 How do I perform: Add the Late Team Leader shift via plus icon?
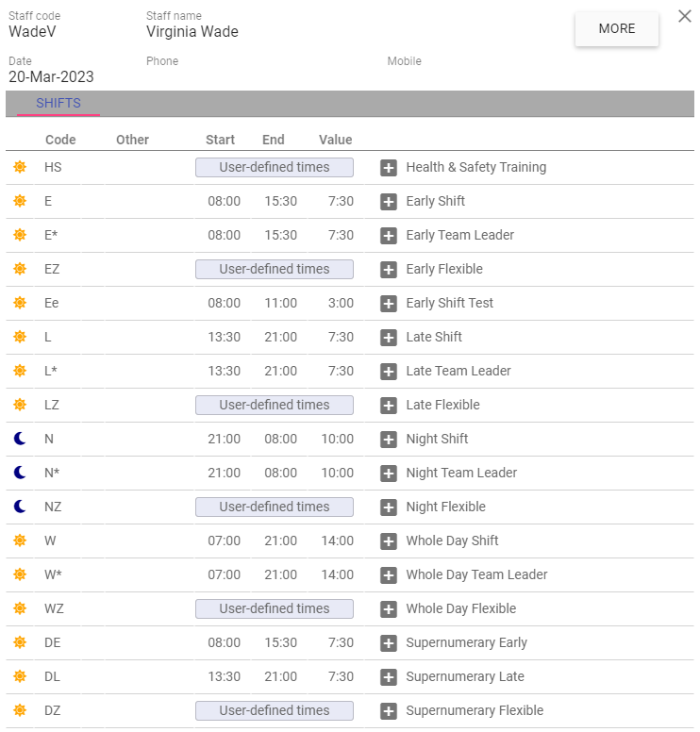point(389,372)
